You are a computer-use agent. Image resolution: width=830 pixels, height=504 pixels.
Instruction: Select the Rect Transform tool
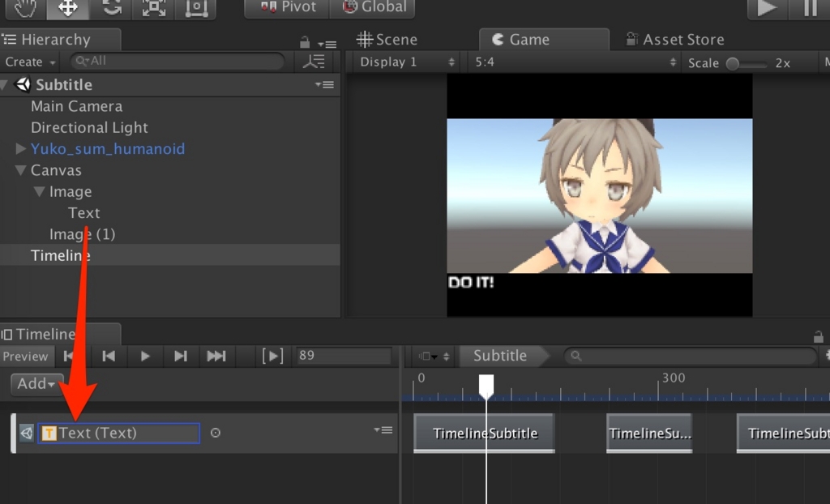[x=196, y=8]
